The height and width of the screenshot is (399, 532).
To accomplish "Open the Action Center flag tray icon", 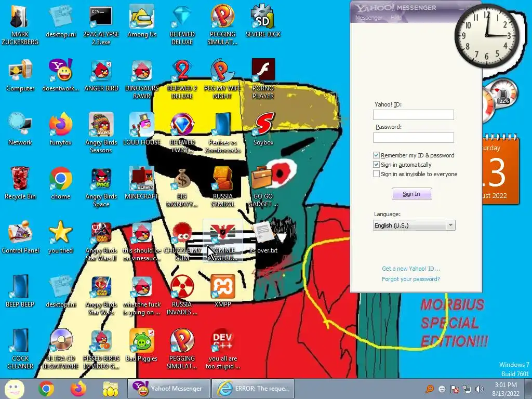I will (x=454, y=389).
